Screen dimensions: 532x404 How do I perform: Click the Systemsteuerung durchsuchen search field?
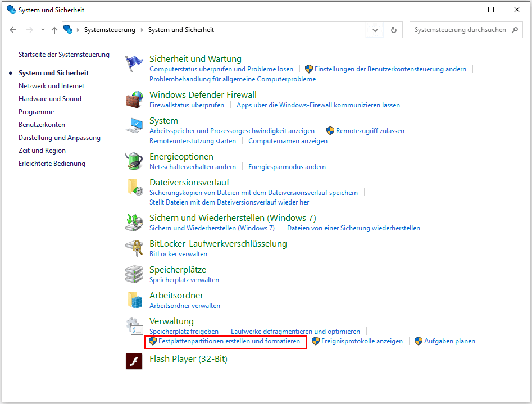tap(466, 30)
